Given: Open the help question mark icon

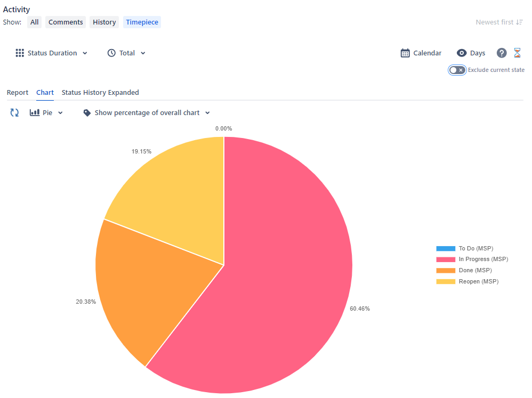Looking at the screenshot, I should (501, 53).
